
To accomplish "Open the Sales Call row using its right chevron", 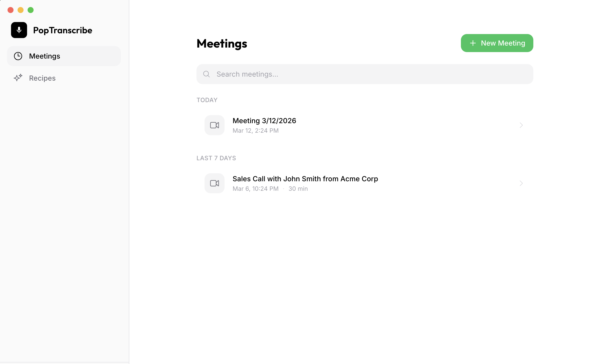I will [x=521, y=183].
